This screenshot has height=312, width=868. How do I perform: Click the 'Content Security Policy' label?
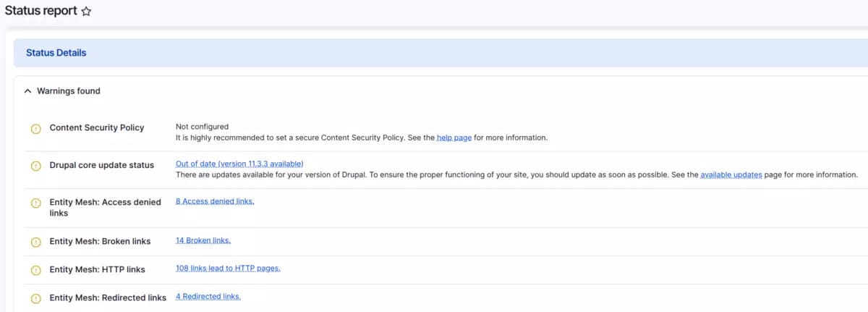pyautogui.click(x=97, y=127)
